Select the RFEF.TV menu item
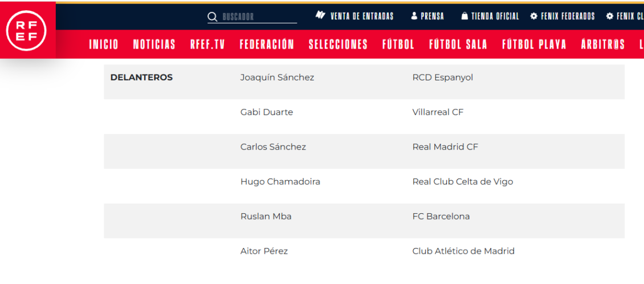This screenshot has width=644, height=284. pyautogui.click(x=207, y=44)
